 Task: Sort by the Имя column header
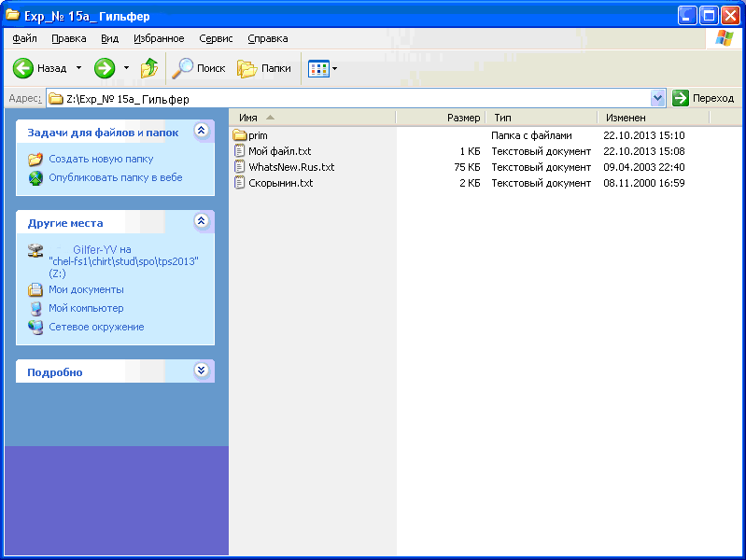[x=312, y=118]
